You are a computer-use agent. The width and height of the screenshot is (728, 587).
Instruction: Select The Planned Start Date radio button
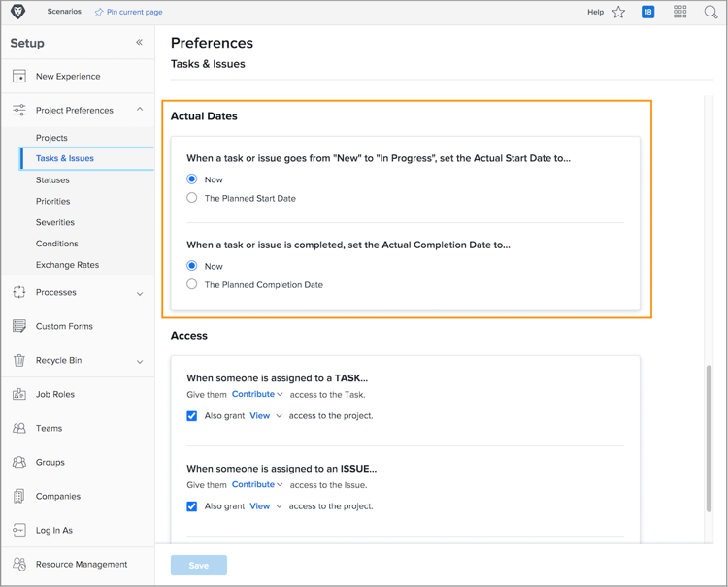[x=192, y=198]
